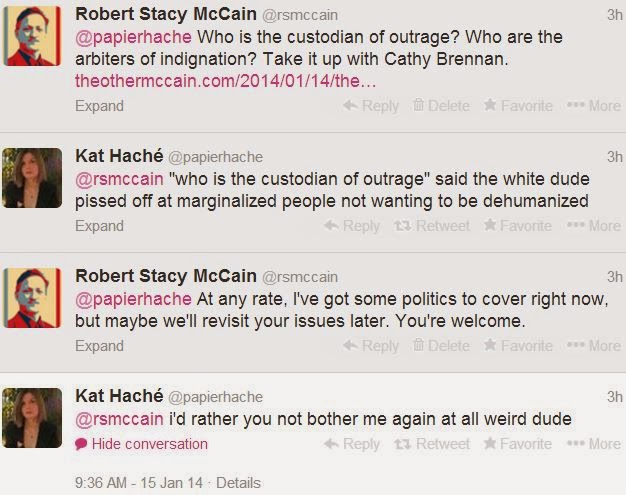Delete McCain's first tweet with theothermccain link
The width and height of the screenshot is (626, 495).
(441, 106)
